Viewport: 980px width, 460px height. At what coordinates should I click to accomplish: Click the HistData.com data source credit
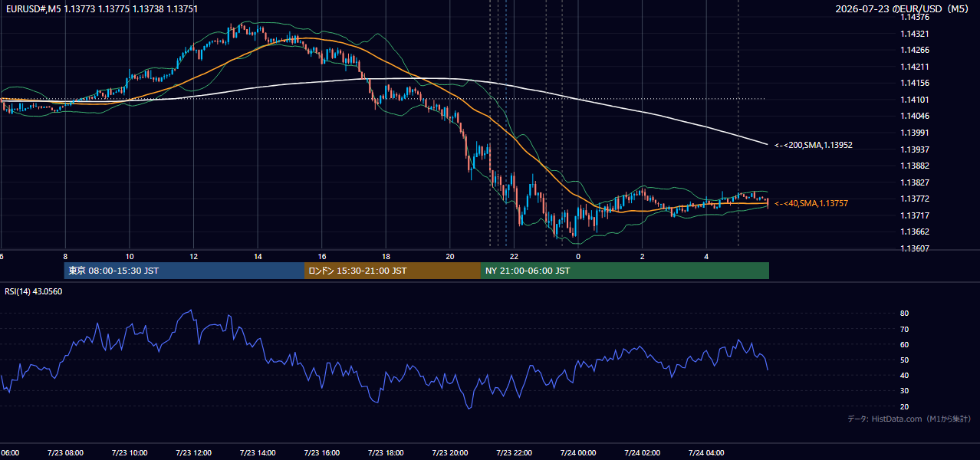(909, 419)
